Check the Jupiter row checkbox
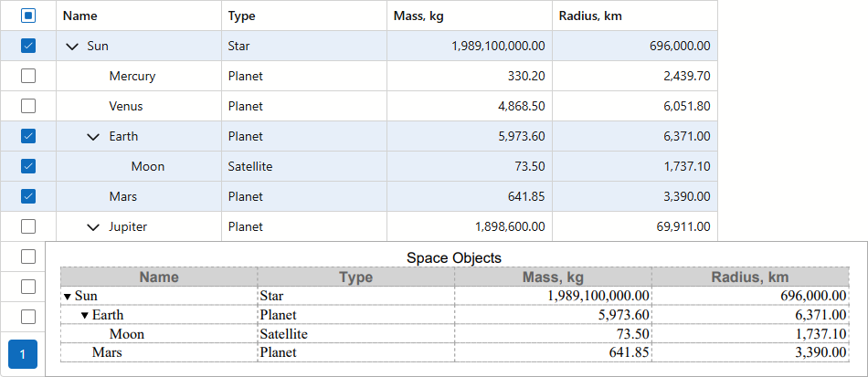The height and width of the screenshot is (377, 868). 27,226
